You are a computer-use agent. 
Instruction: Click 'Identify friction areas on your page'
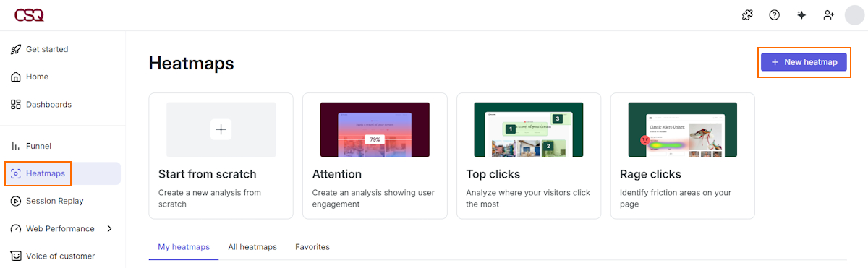pyautogui.click(x=676, y=198)
